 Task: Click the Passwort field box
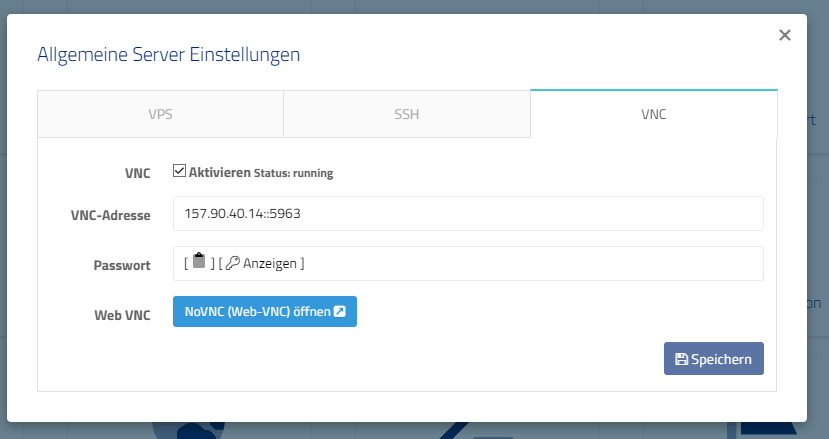click(468, 263)
